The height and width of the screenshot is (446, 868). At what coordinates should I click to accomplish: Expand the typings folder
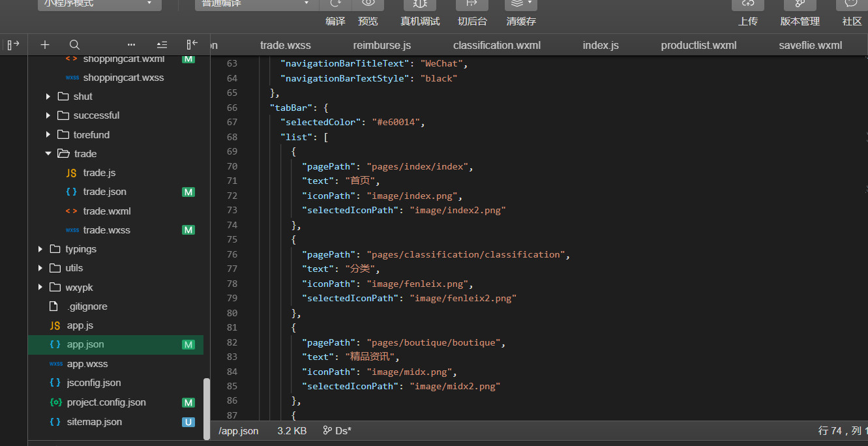coord(40,249)
